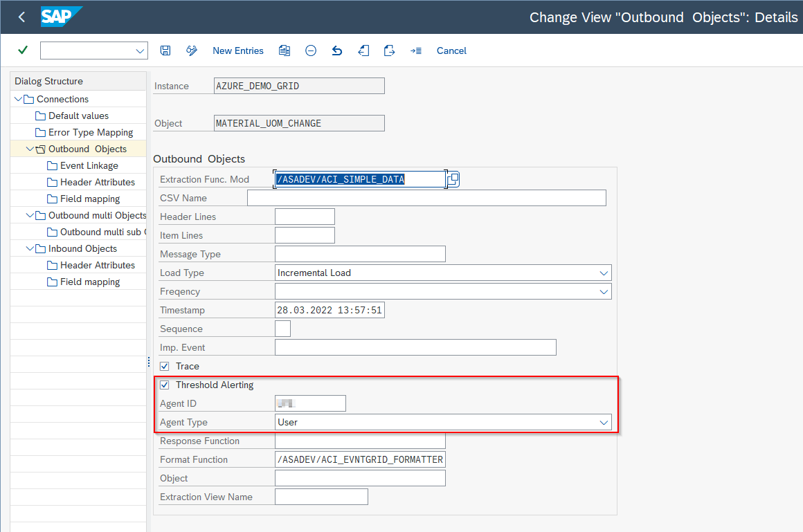
Task: Click the Sequence input field
Action: pyautogui.click(x=282, y=329)
